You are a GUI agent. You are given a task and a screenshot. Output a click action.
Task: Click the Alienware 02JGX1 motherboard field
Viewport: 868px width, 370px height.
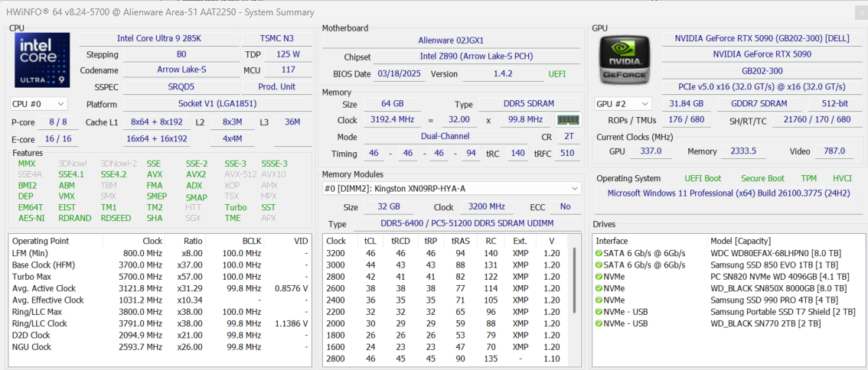(451, 41)
